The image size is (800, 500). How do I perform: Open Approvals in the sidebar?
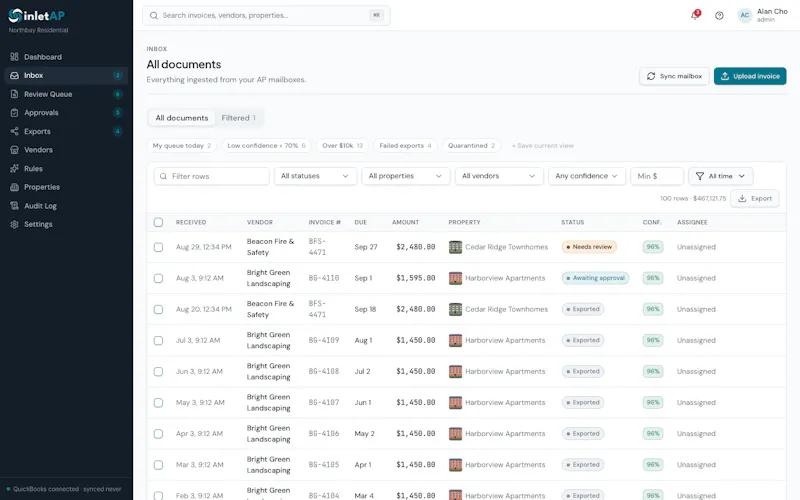[x=66, y=113]
